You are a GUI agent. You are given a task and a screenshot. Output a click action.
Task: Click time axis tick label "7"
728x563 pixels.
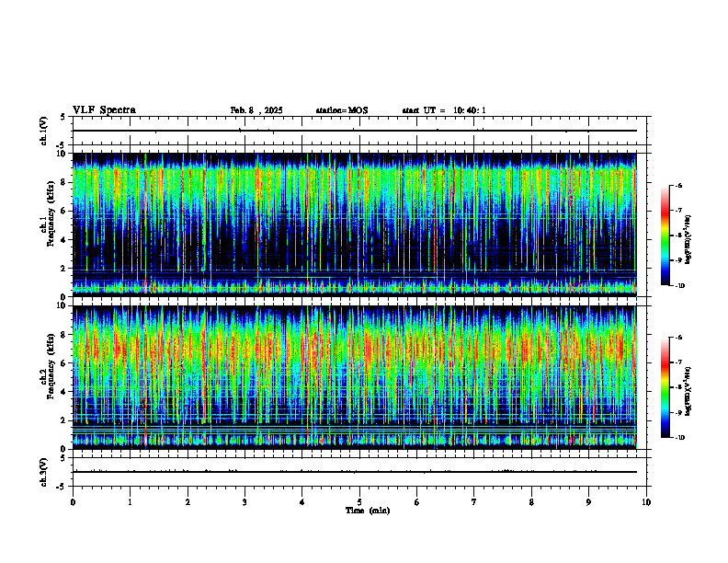474,502
